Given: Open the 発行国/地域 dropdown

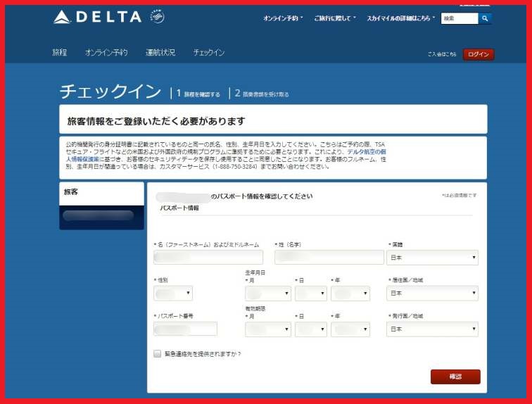Looking at the screenshot, I should tap(432, 329).
